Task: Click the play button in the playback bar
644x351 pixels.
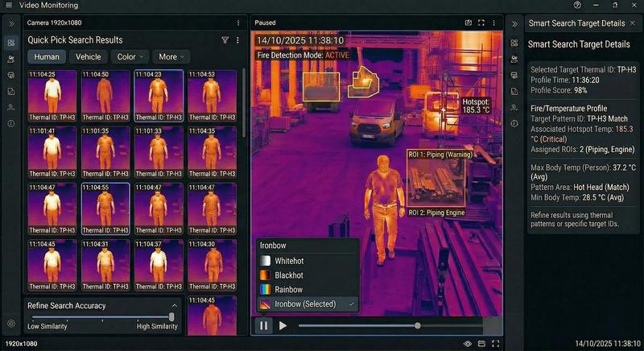Action: pyautogui.click(x=283, y=325)
